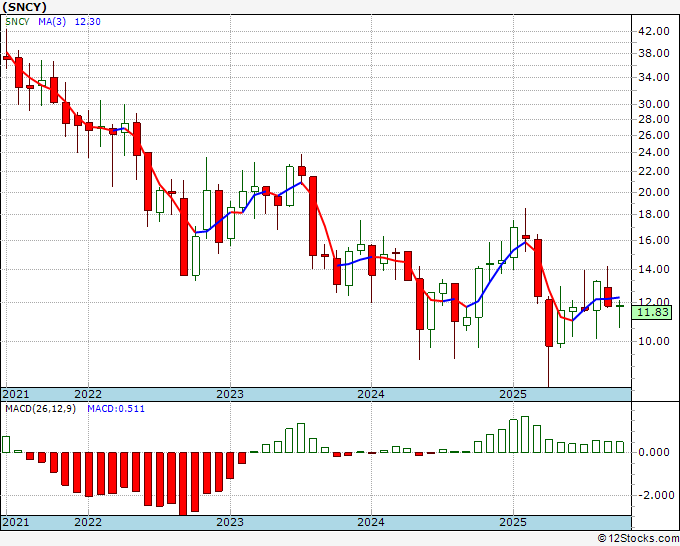Click 2025 on the MACD panel timeline

513,522
